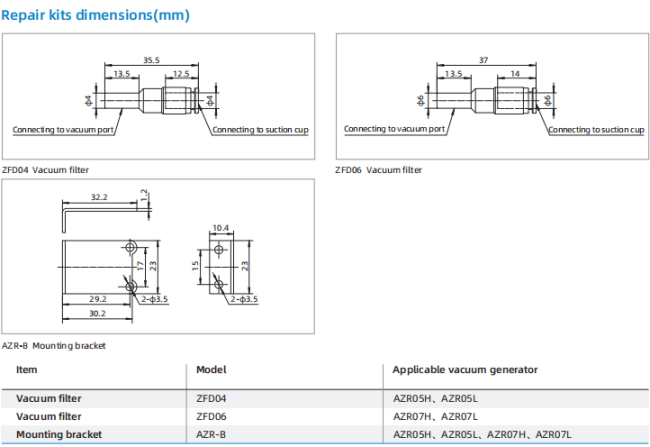Click the "ZFD06 Vacuum filter" caption
Viewport: 650px width, 447px height.
coord(379,170)
